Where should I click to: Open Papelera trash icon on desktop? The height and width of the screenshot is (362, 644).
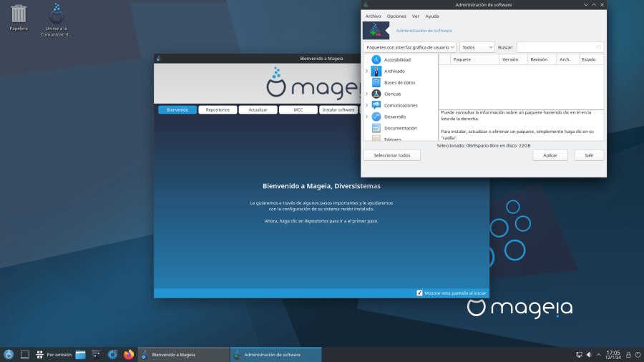click(19, 14)
